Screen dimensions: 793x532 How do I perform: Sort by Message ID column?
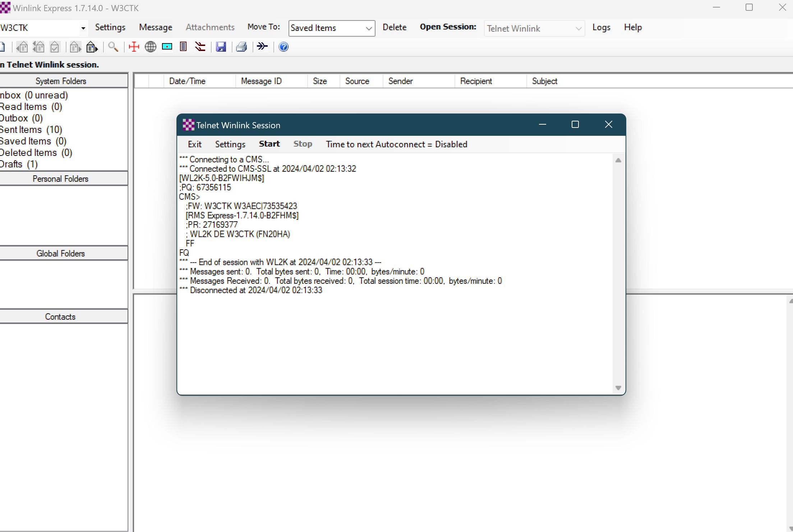click(272, 81)
